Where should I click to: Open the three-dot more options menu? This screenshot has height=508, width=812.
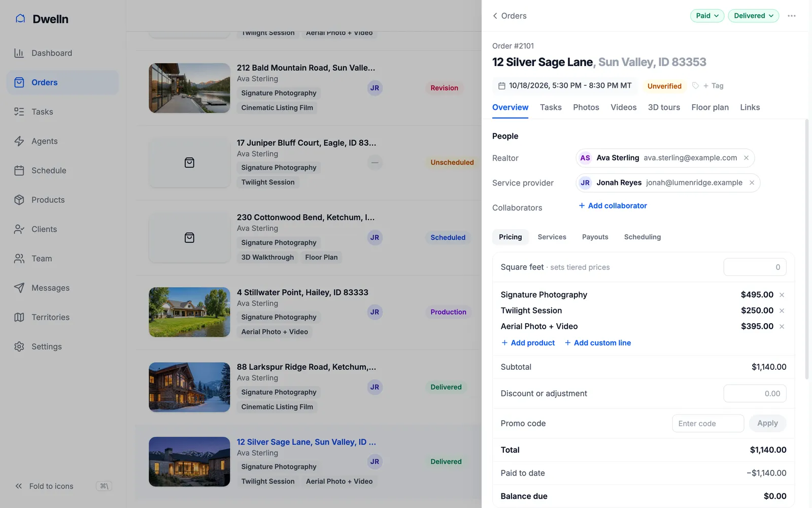click(792, 16)
